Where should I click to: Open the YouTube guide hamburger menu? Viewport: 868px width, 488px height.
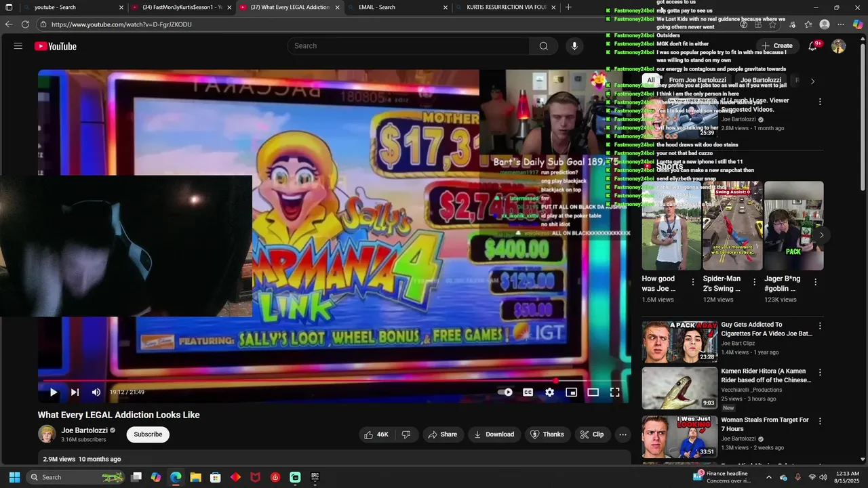click(18, 46)
